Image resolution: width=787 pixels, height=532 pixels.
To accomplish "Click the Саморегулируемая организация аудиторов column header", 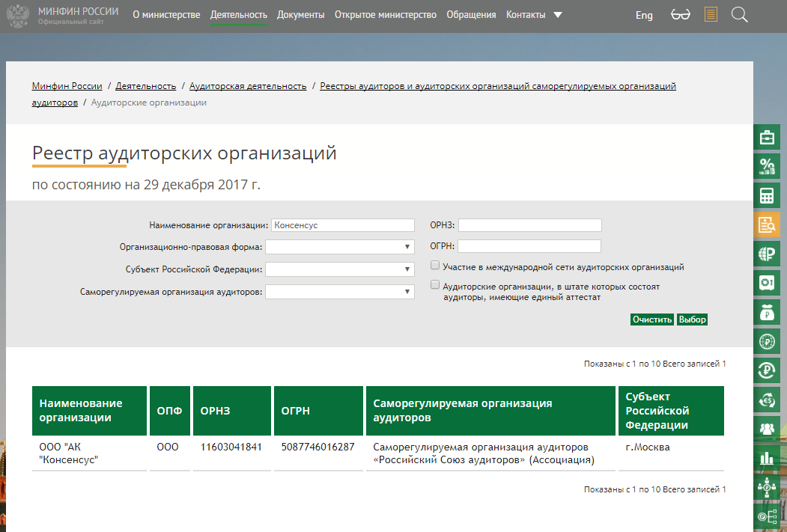I will [x=491, y=411].
